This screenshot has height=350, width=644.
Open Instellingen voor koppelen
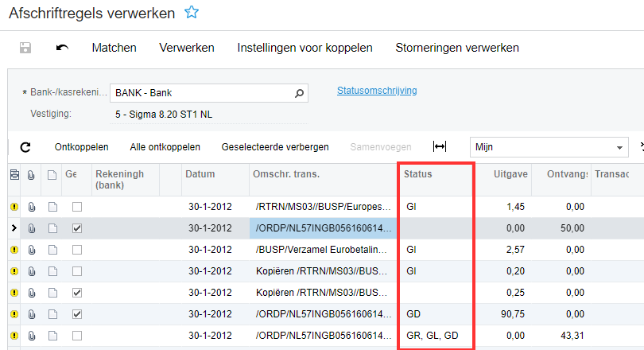pos(305,48)
